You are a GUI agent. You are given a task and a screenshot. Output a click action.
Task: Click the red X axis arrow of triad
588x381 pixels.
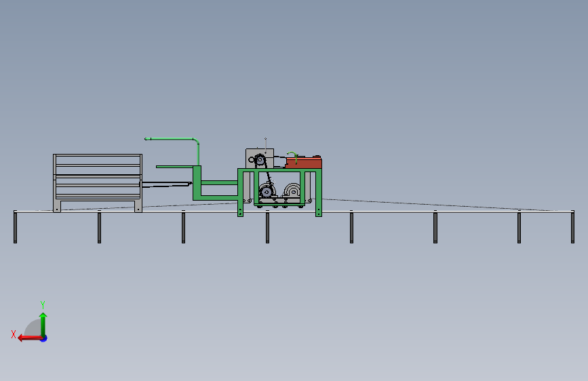click(29, 338)
